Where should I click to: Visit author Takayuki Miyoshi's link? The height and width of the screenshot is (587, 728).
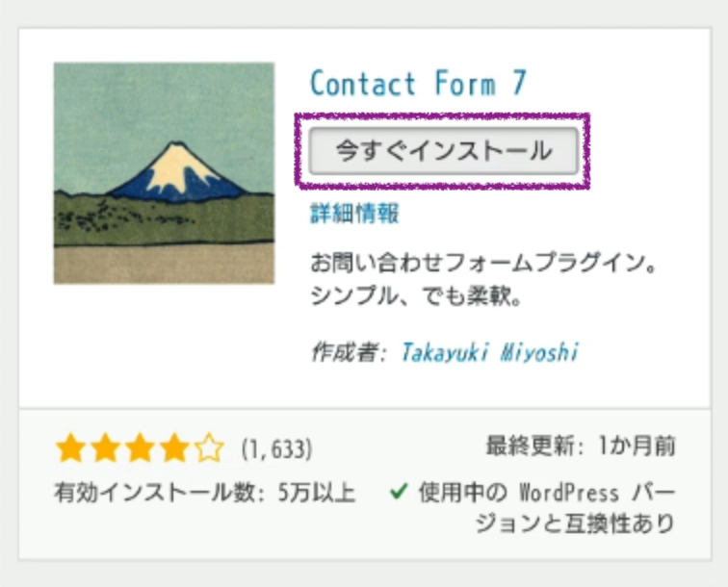490,352
